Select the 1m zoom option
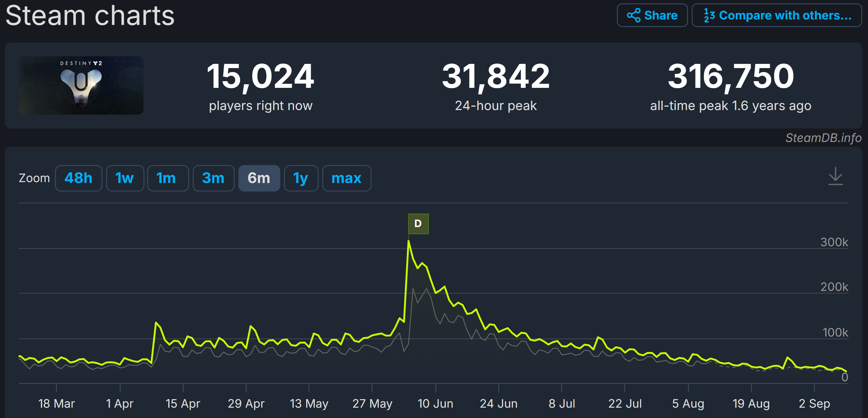 pyautogui.click(x=167, y=178)
